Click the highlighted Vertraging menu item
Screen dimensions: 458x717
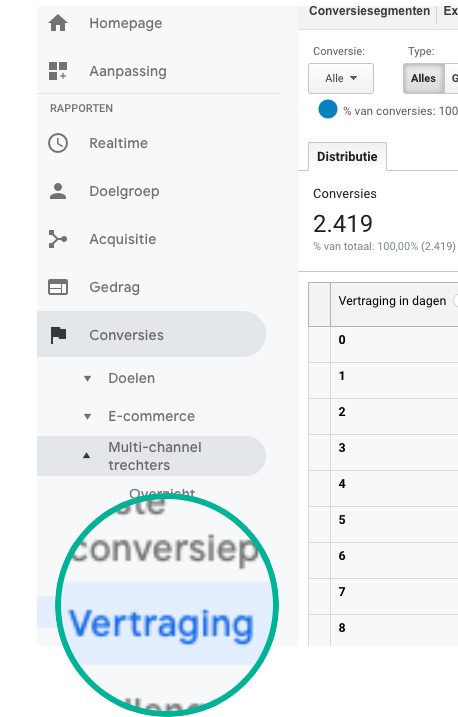click(x=160, y=623)
